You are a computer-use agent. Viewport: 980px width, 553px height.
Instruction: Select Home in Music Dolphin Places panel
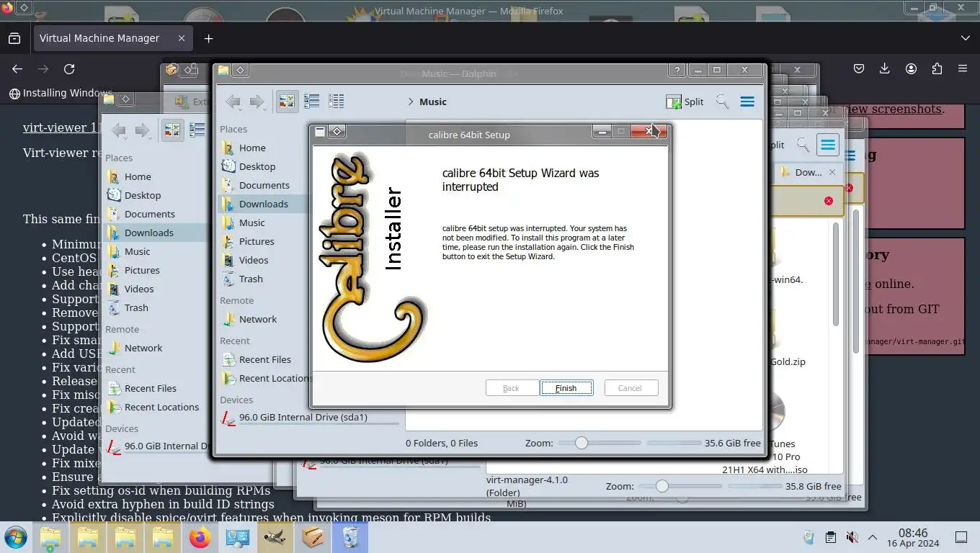click(252, 148)
